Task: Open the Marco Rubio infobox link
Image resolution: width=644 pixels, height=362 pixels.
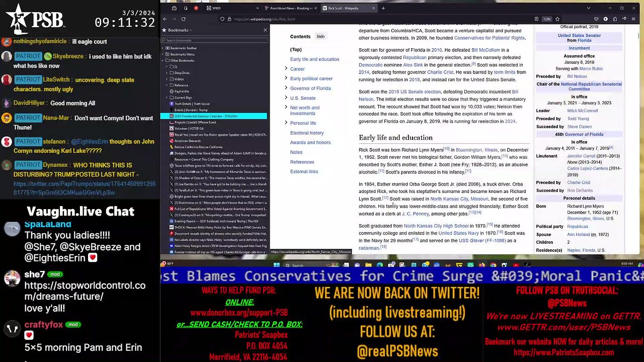Action: 591,68
